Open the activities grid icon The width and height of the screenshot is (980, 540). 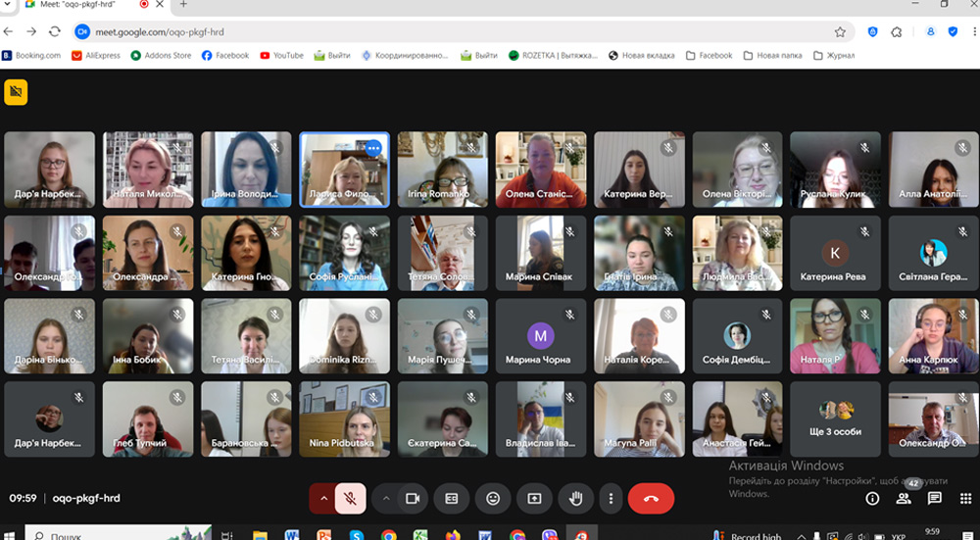pyautogui.click(x=965, y=498)
